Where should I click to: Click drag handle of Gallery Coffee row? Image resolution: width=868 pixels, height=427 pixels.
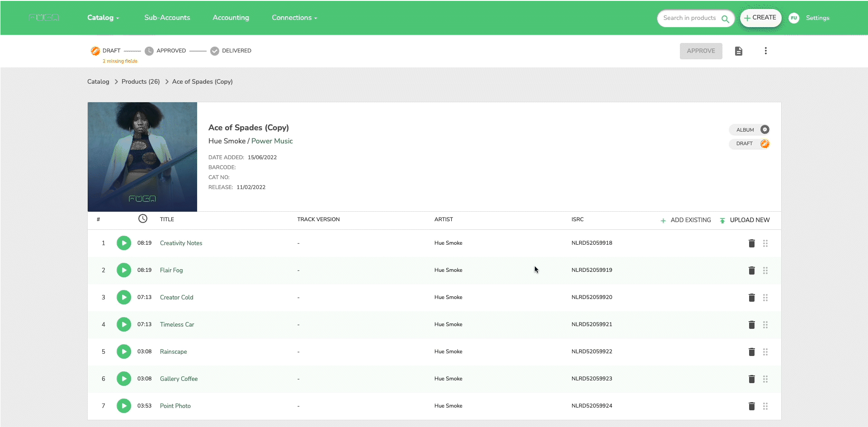[x=765, y=379]
